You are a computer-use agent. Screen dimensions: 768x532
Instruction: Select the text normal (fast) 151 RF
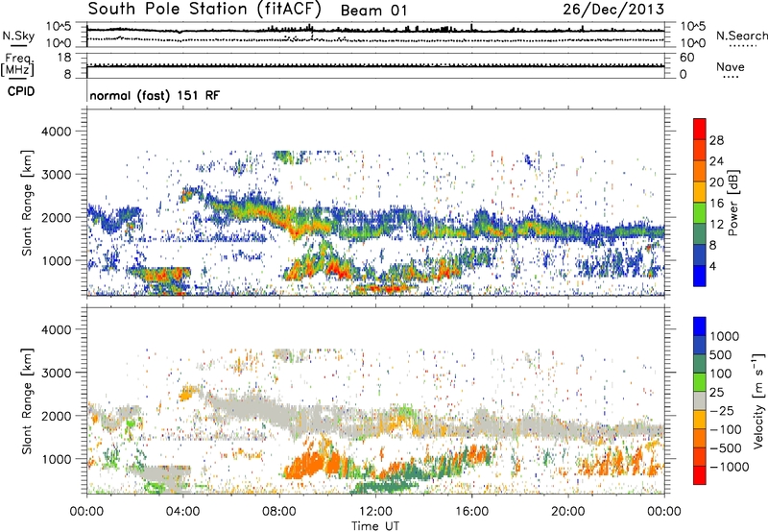(155, 95)
